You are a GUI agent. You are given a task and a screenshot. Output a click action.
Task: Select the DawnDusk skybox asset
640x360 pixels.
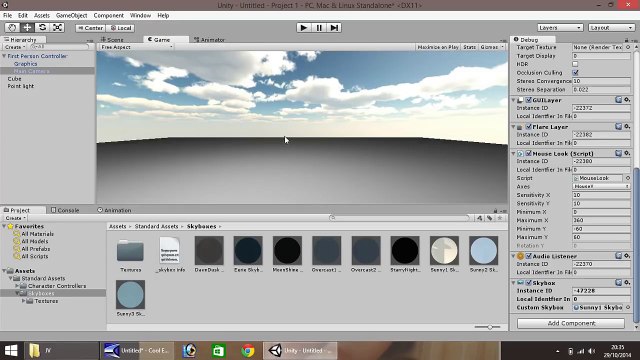point(209,254)
